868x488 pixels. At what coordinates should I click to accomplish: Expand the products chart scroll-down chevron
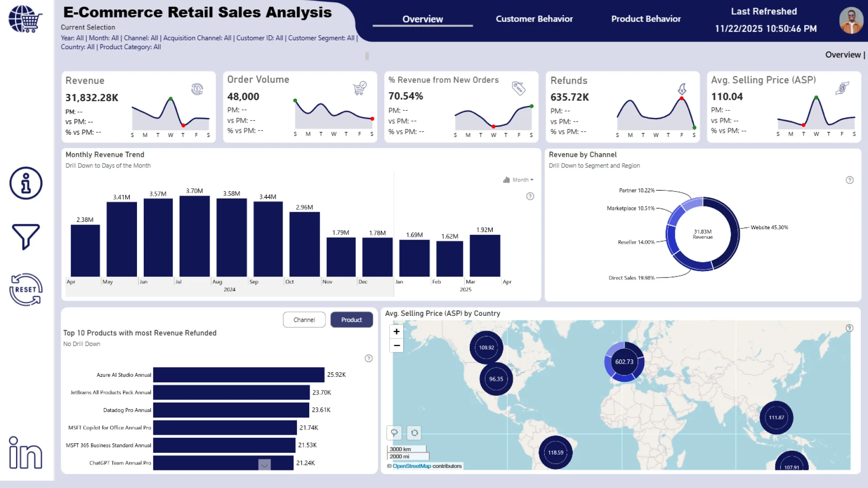[x=264, y=465]
